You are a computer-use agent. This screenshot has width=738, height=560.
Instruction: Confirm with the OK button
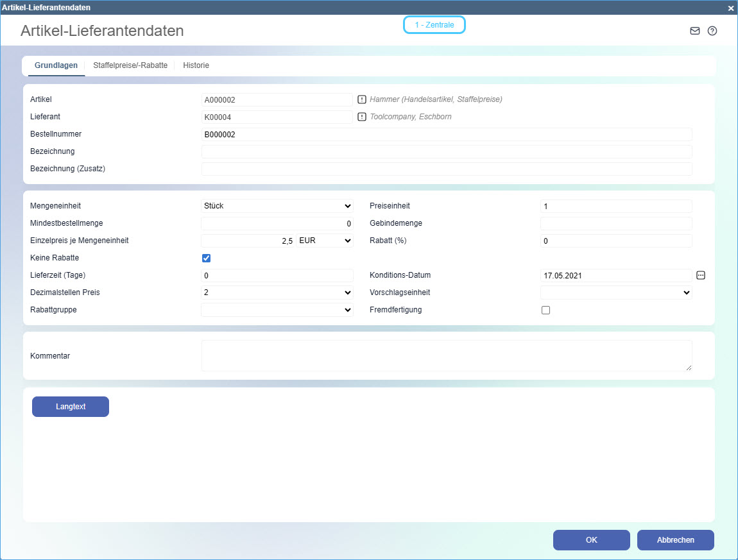[591, 540]
